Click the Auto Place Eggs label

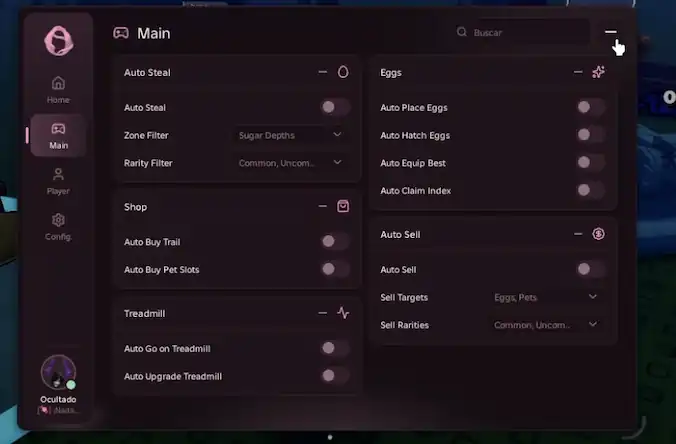tap(414, 108)
